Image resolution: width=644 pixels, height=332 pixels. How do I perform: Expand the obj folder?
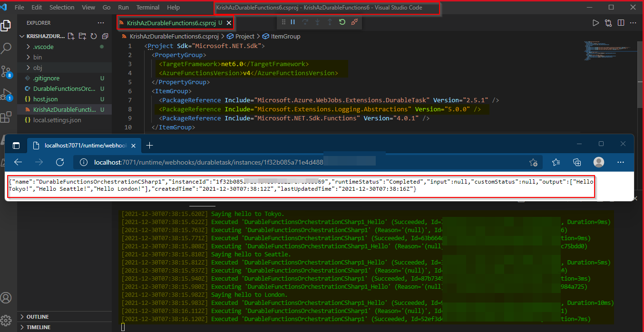(37, 68)
